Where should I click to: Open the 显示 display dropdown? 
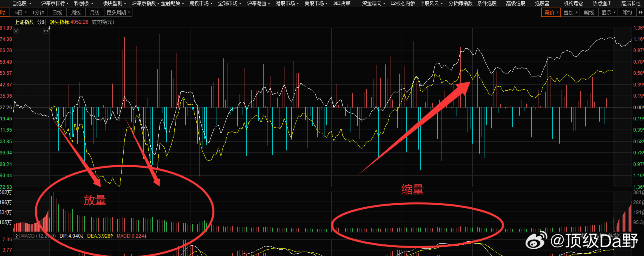click(x=609, y=12)
